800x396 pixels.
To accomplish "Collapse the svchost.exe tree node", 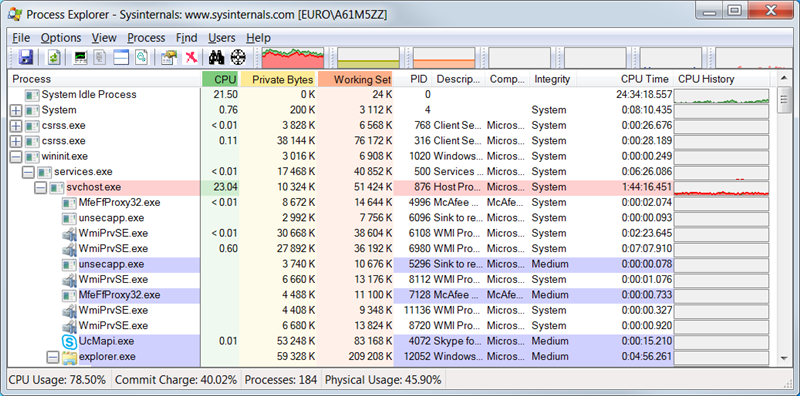I will (40, 187).
